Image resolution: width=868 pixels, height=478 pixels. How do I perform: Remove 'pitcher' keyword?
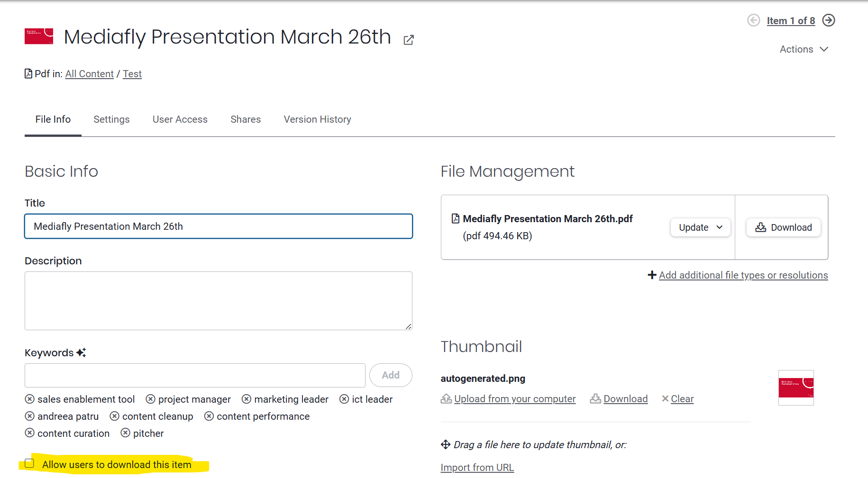pyautogui.click(x=126, y=433)
